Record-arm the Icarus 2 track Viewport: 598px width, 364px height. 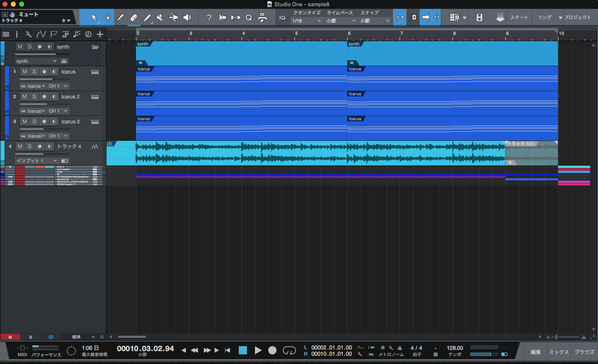[44, 96]
